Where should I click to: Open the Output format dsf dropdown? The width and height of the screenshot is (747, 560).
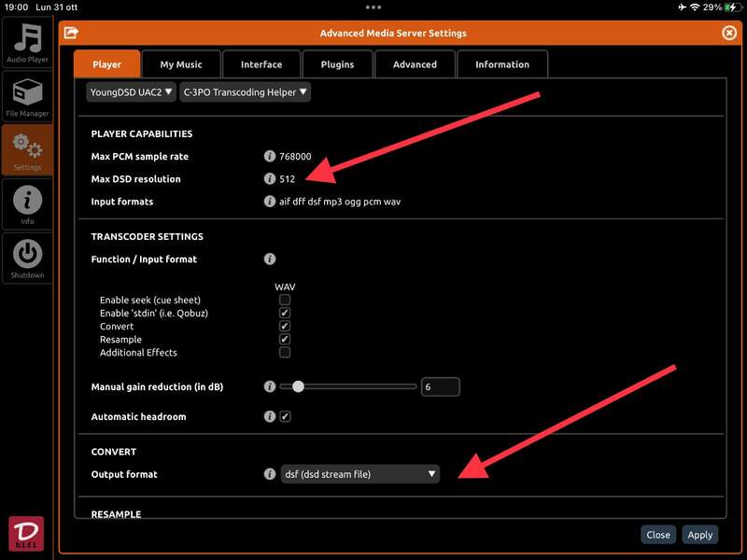pos(359,474)
